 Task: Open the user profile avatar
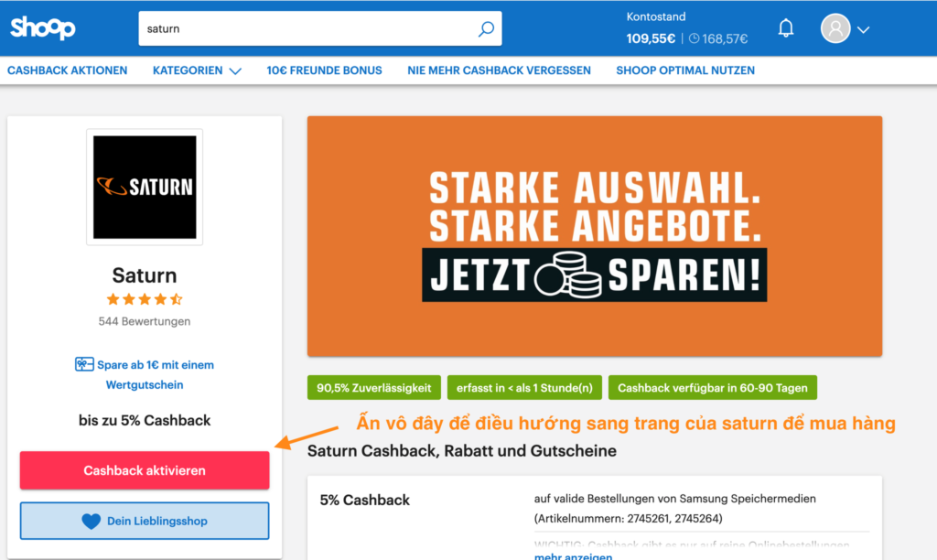[835, 28]
